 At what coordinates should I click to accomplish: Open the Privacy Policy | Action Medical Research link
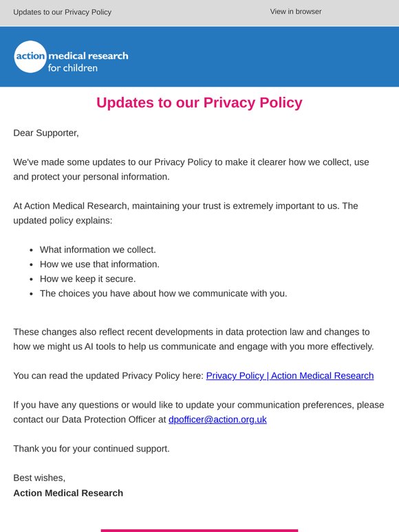(x=290, y=375)
